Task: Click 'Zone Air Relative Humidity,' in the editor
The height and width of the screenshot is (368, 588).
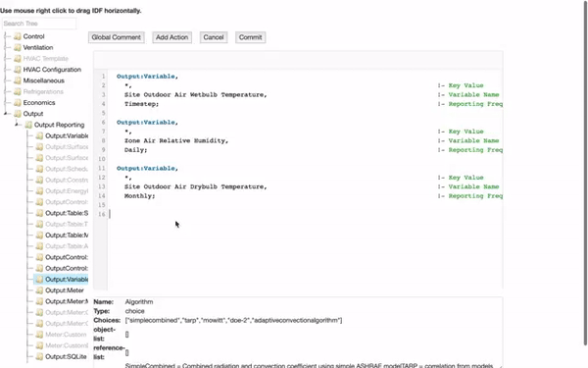Action: pyautogui.click(x=176, y=140)
